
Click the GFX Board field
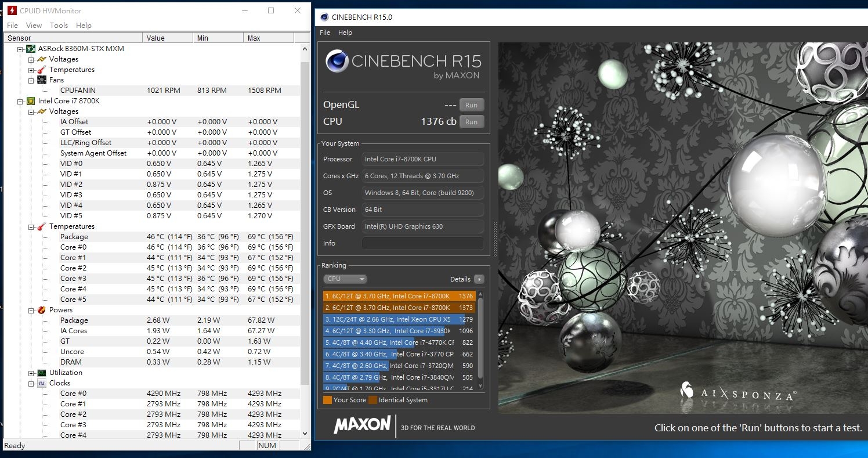pos(423,226)
